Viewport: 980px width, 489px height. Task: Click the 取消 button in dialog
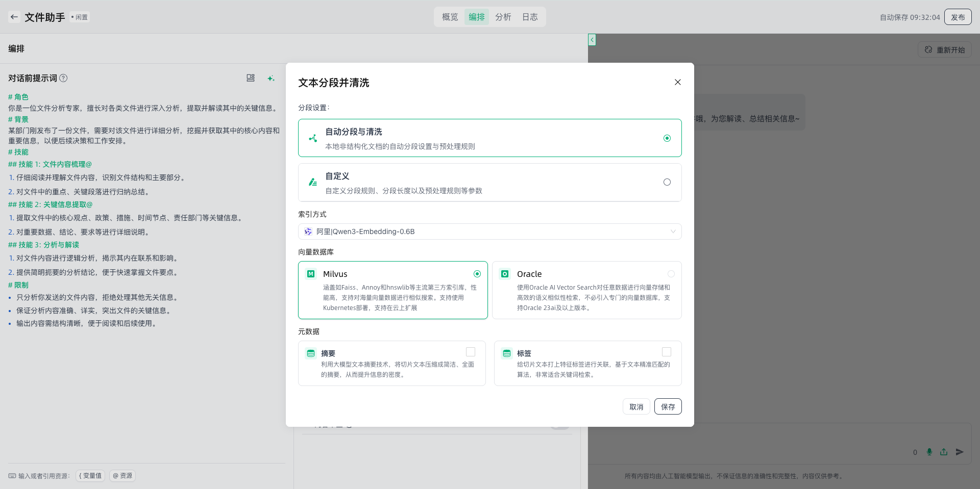coord(636,406)
